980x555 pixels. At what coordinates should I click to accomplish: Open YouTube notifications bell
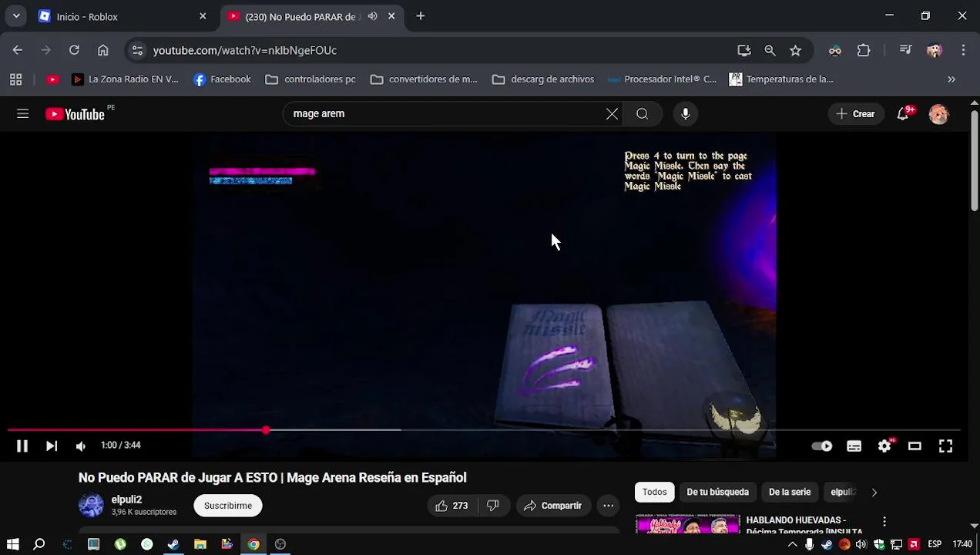coord(903,114)
